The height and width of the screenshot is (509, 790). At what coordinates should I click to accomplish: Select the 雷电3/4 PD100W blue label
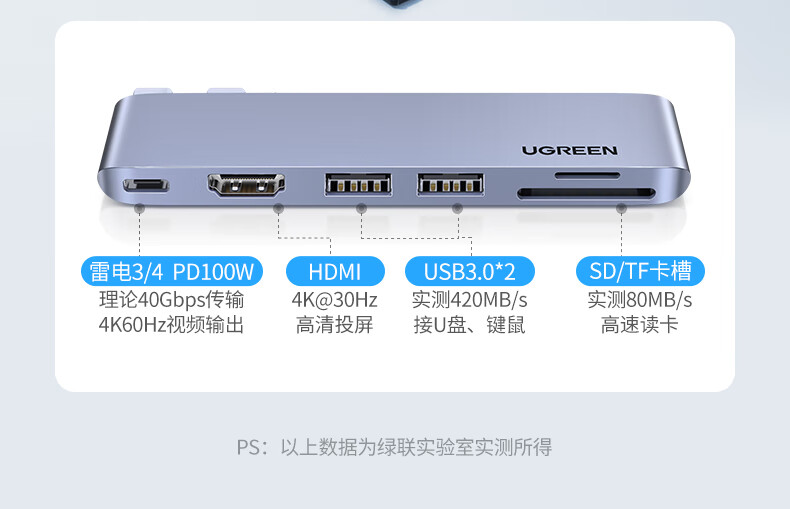[172, 272]
